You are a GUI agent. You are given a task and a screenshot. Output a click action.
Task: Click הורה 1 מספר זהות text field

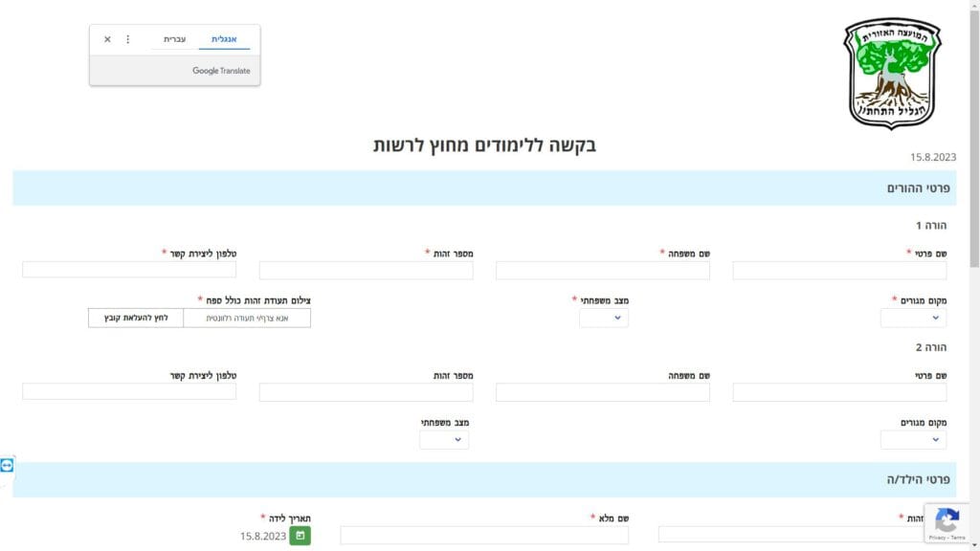pos(366,271)
